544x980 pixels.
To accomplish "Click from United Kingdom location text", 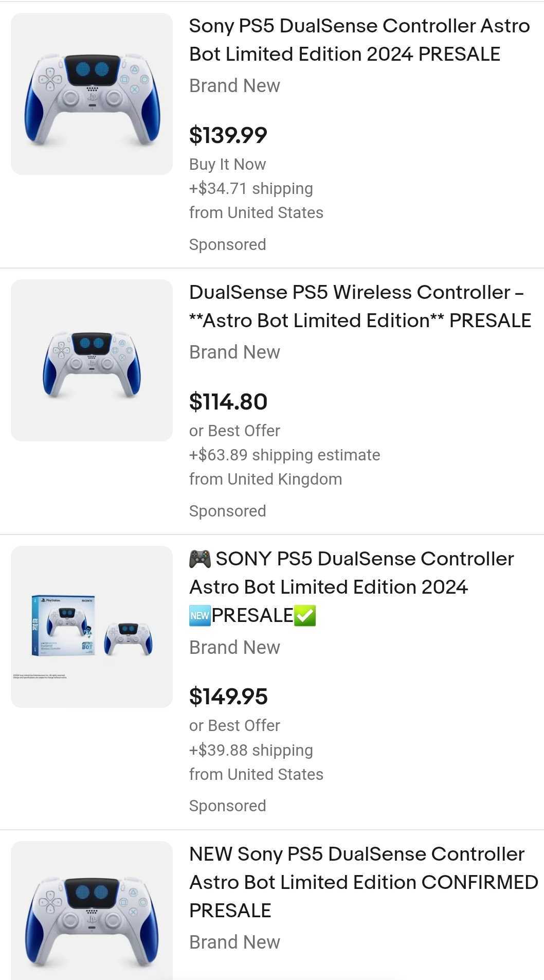I will point(266,478).
